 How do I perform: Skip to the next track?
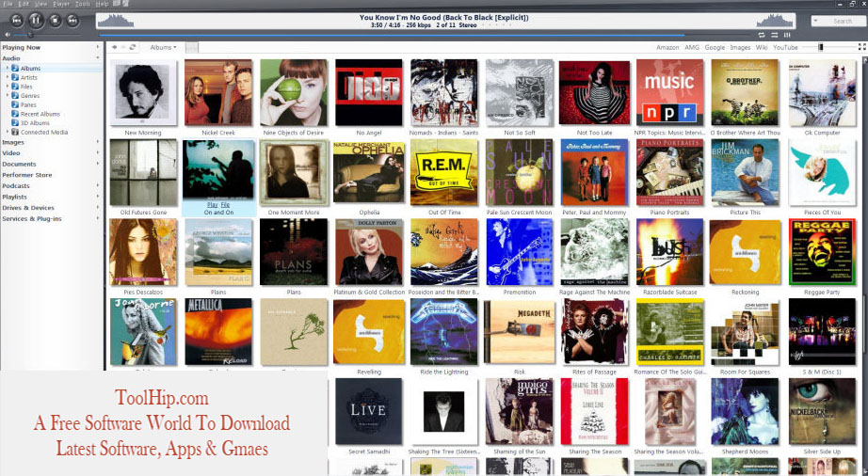(x=72, y=21)
